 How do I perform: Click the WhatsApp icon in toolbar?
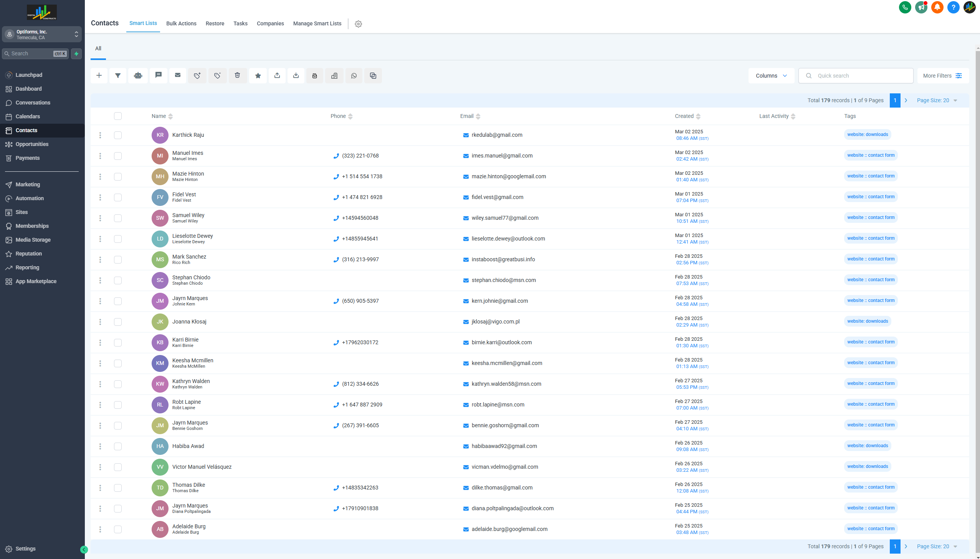354,76
